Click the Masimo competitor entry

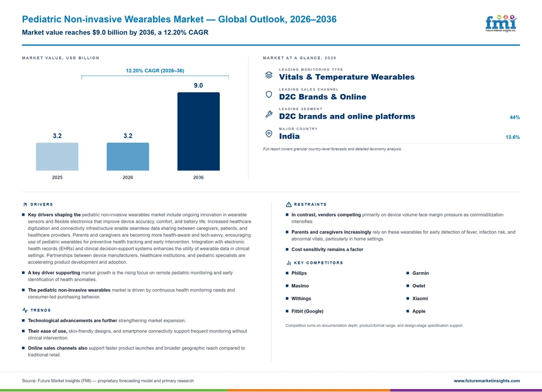click(x=300, y=286)
